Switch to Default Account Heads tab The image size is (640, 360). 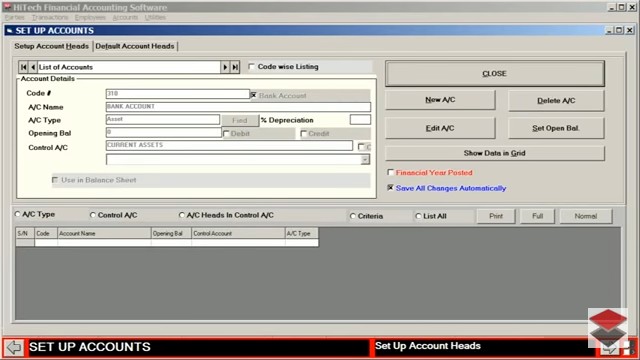pos(135,46)
